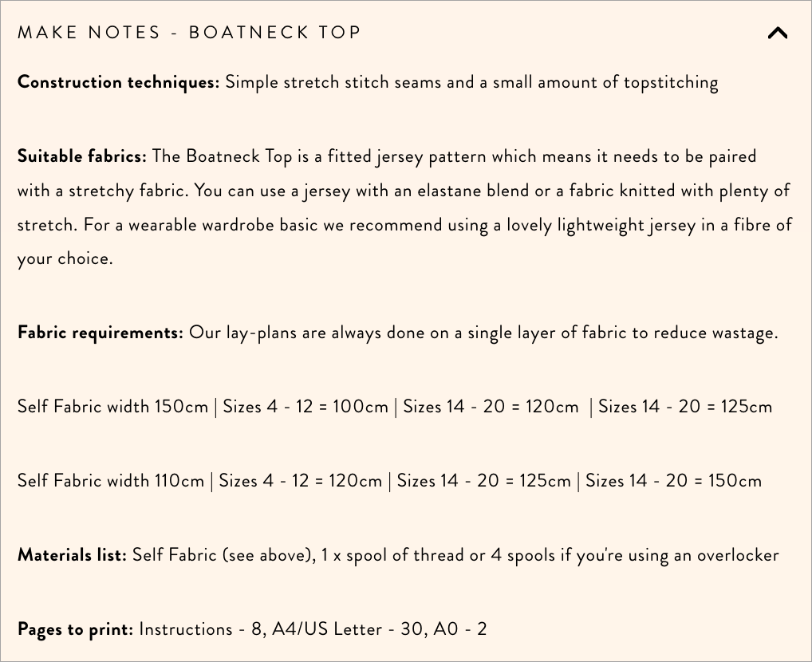812x662 pixels.
Task: Select the Sizes 14 - 20 = 150cm text
Action: coord(674,481)
